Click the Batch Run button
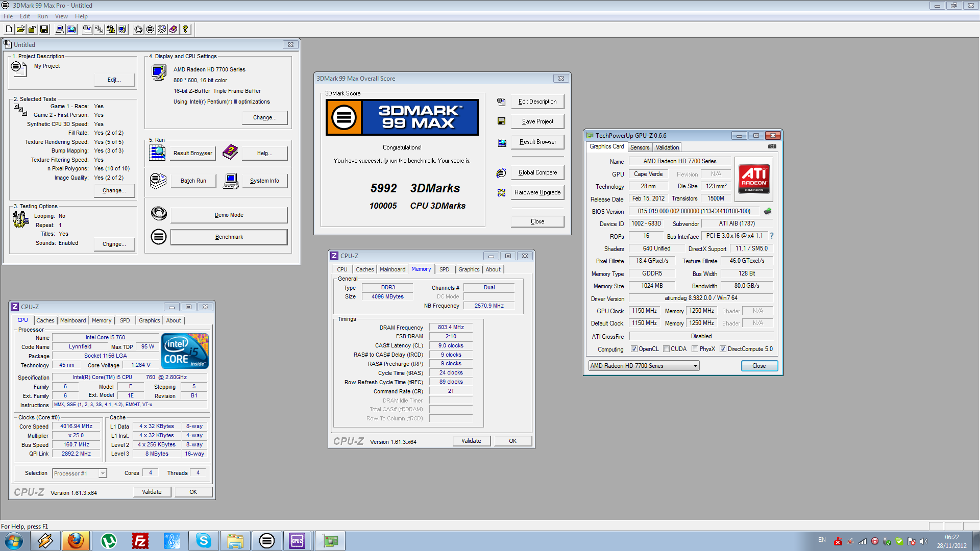Viewport: 980px width, 551px height. [x=193, y=181]
